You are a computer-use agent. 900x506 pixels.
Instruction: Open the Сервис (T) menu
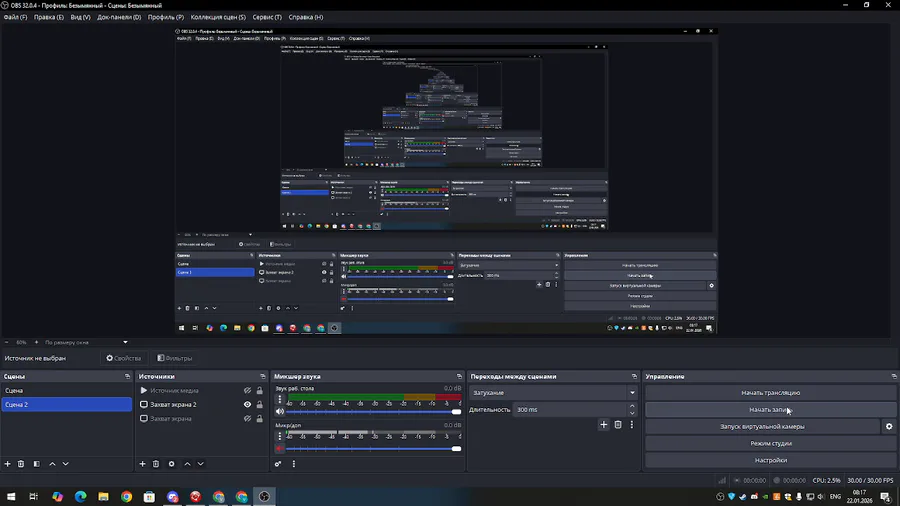coord(267,17)
